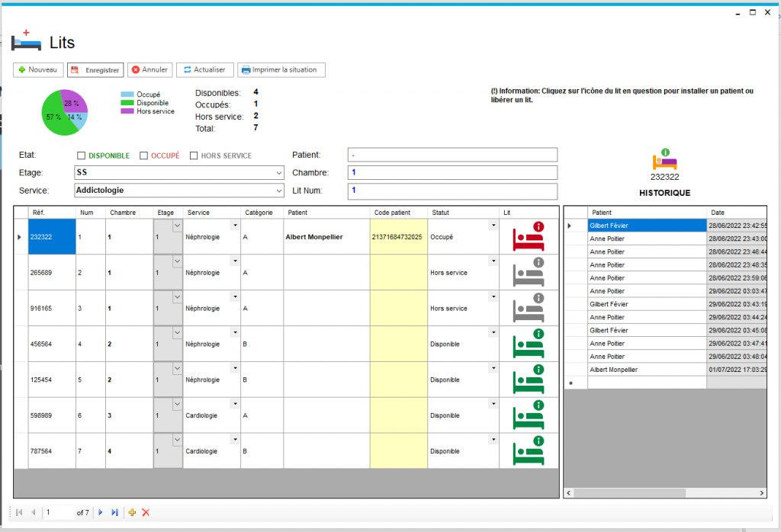781x532 pixels.
Task: Click the green available bed icon for bed 456564
Action: click(529, 344)
